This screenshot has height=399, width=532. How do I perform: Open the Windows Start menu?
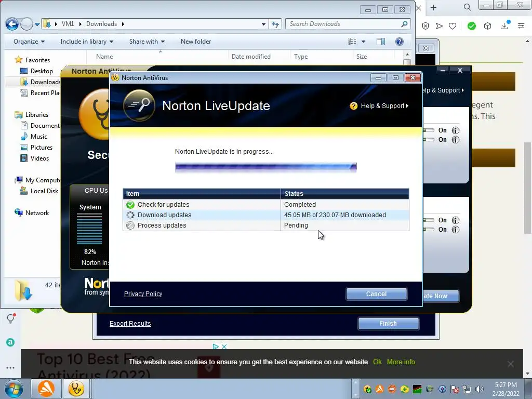pyautogui.click(x=13, y=389)
